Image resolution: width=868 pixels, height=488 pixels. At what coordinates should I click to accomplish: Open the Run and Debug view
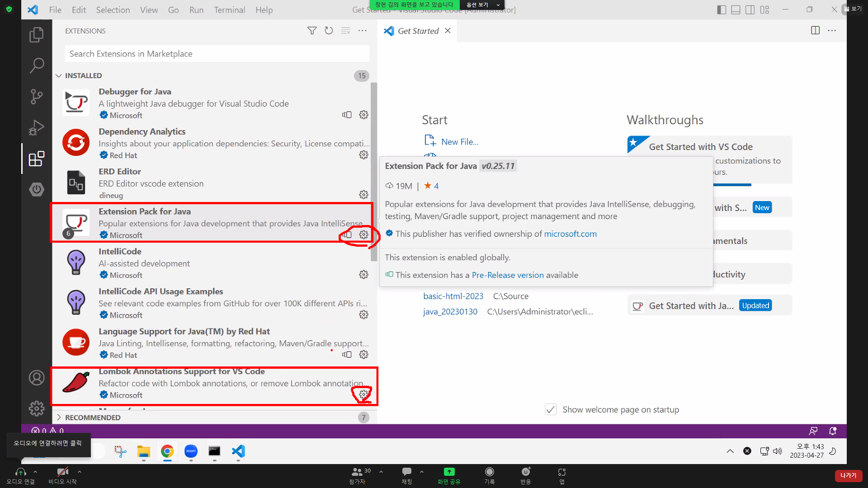click(x=36, y=127)
